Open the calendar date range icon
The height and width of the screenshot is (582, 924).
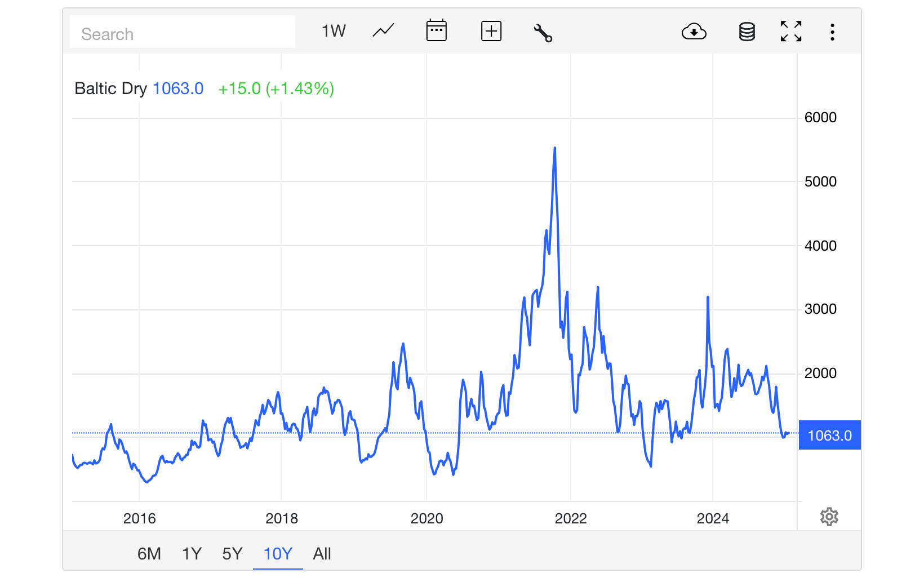[x=437, y=30]
